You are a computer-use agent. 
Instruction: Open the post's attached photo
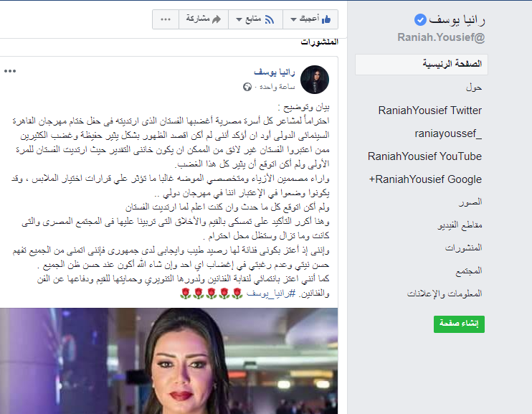169,361
